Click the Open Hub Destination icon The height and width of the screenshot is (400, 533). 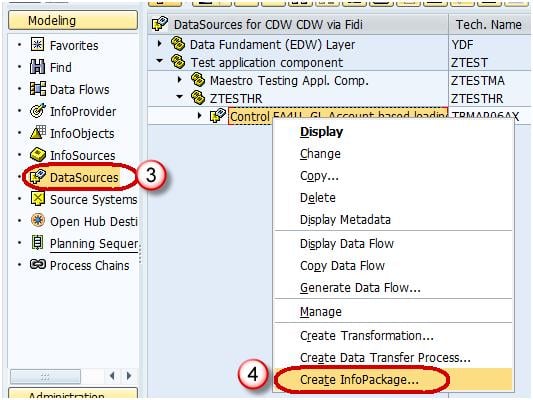click(37, 221)
